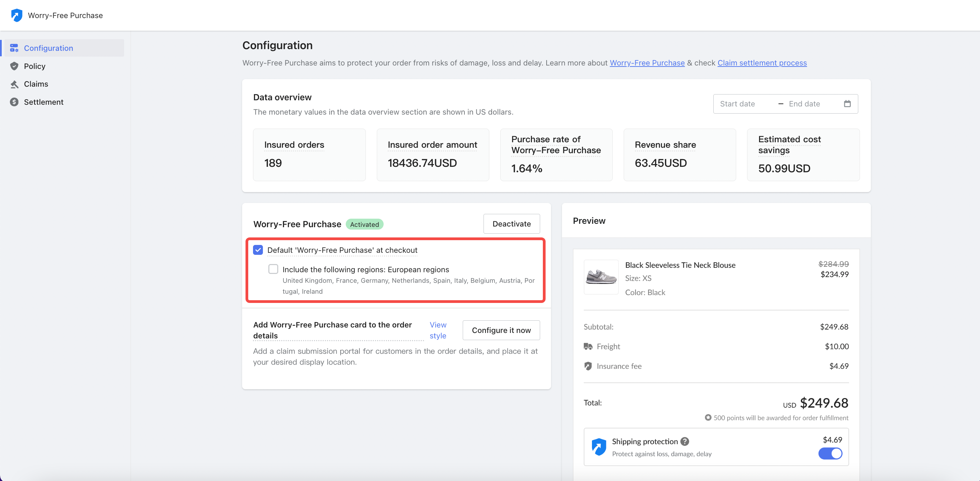
Task: Click the $249.68 Total amount
Action: pyautogui.click(x=824, y=403)
